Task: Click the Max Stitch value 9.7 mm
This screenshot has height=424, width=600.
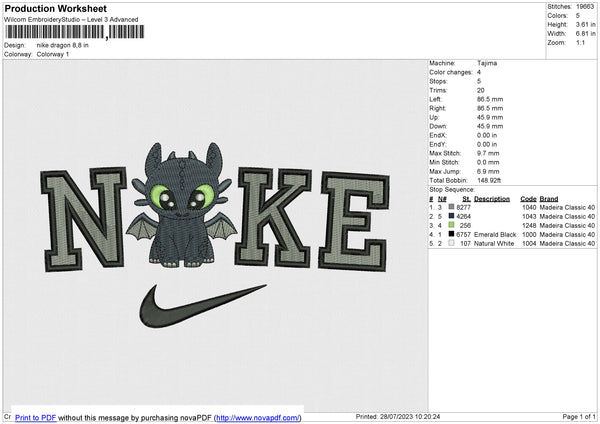Action: [488, 153]
